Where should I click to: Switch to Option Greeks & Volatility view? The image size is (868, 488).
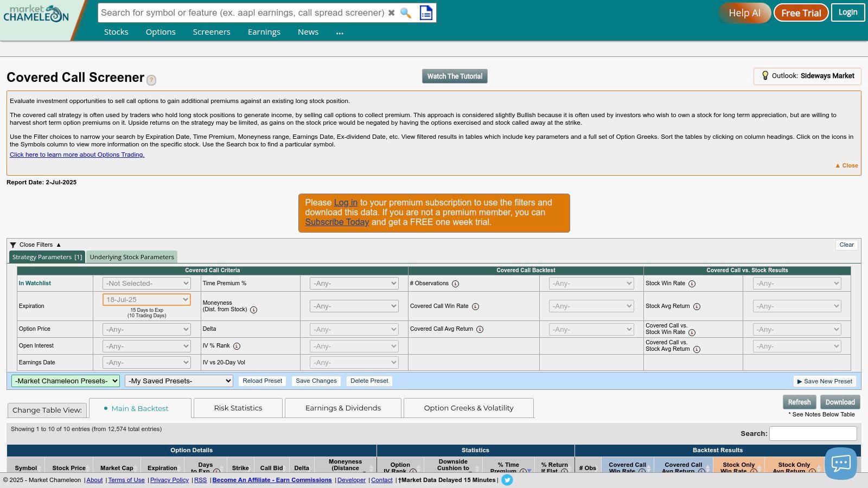click(x=469, y=408)
